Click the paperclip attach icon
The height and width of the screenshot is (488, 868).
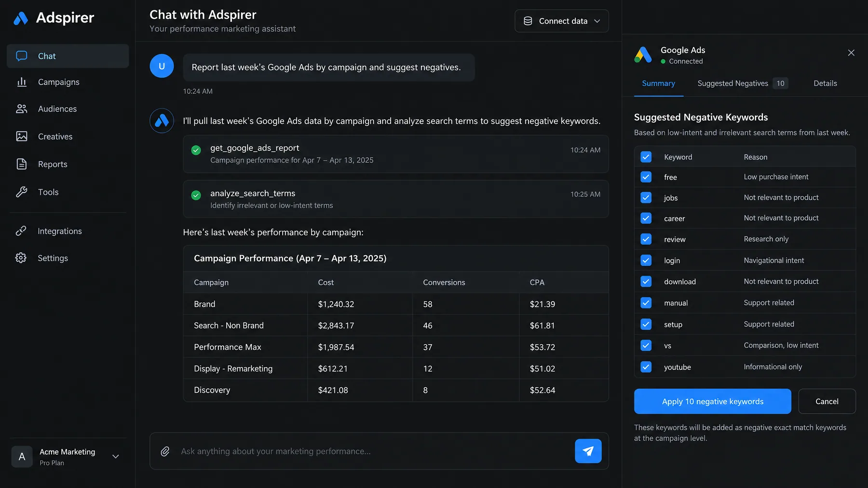(165, 451)
